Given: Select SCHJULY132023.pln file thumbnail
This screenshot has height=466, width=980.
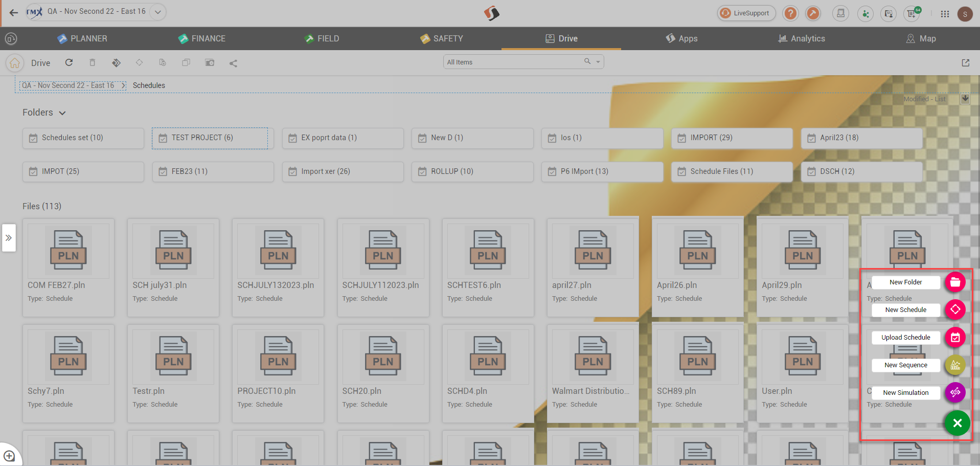Looking at the screenshot, I should [x=278, y=251].
